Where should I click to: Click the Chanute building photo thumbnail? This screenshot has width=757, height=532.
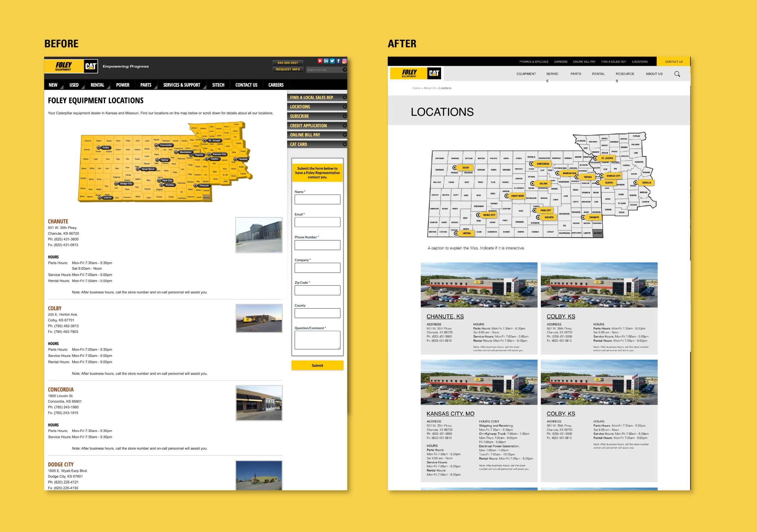(259, 235)
